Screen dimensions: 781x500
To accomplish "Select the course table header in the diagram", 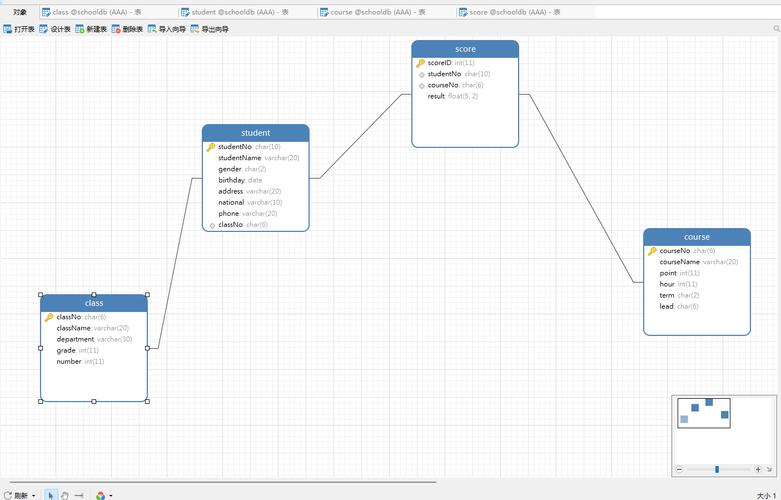I will point(697,237).
